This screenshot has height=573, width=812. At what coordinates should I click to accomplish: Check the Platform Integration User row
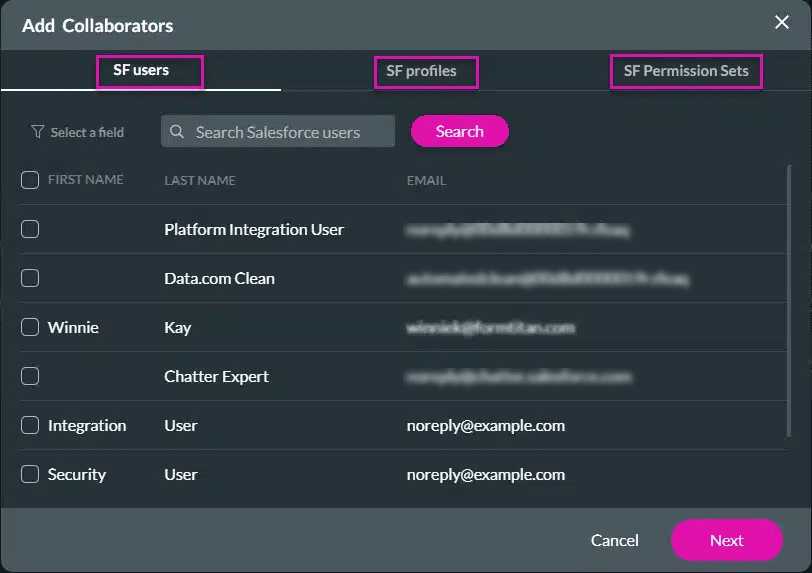(30, 229)
